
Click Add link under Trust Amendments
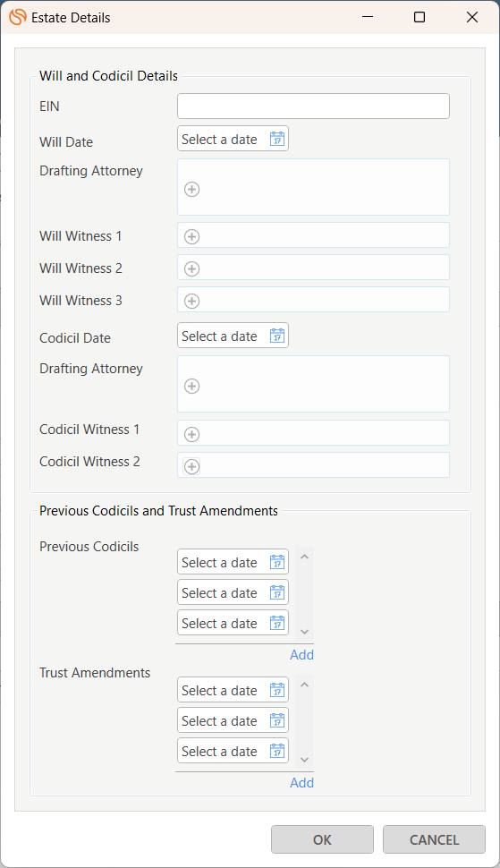[302, 783]
